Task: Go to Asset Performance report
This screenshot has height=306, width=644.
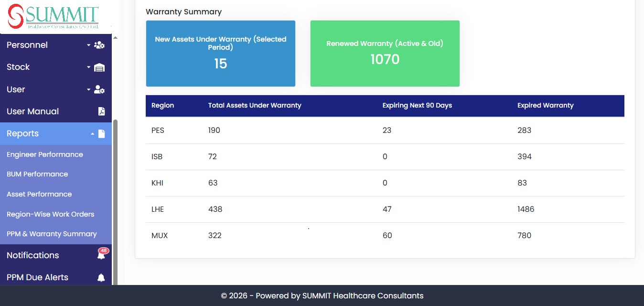Action: [x=39, y=194]
